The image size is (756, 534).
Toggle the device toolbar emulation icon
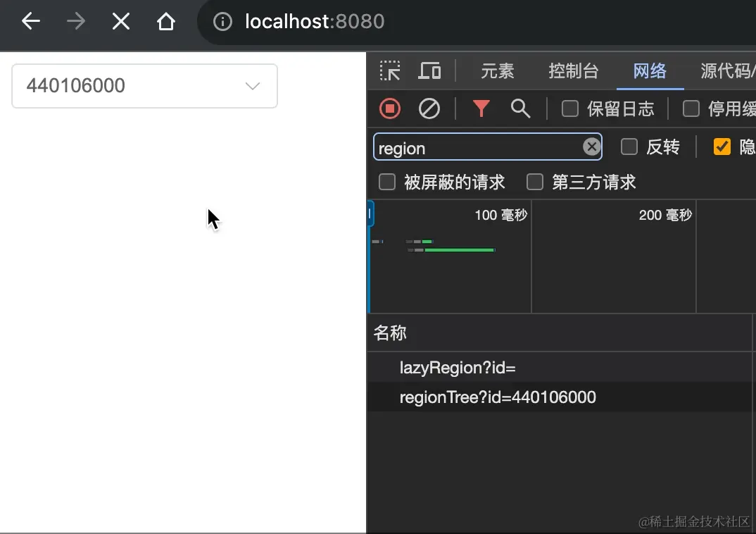[429, 70]
